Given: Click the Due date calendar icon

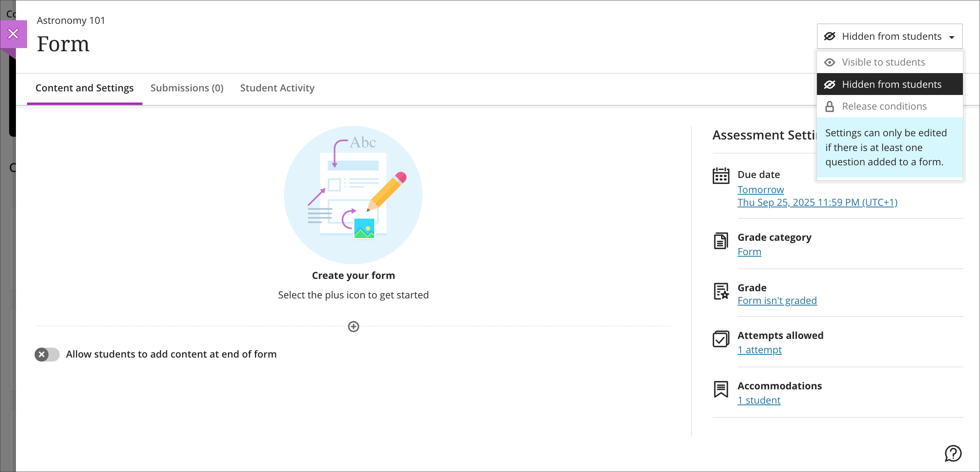Looking at the screenshot, I should pyautogui.click(x=721, y=176).
